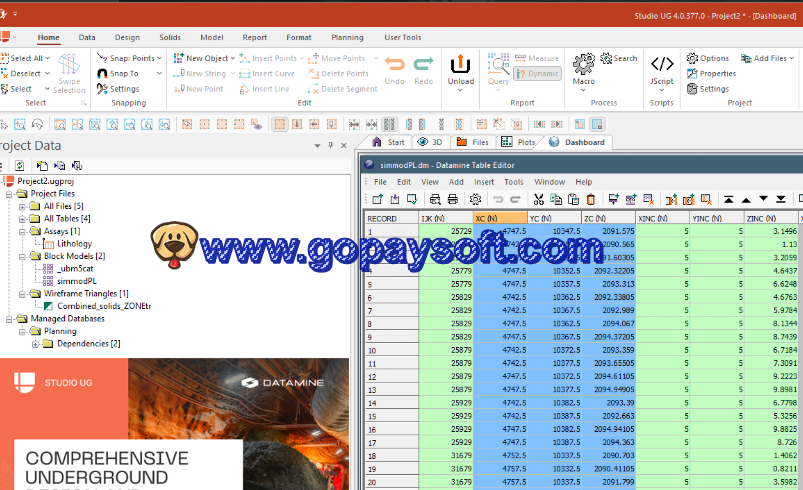
Task: Open the Tools menu in Table Editor
Action: (x=513, y=182)
